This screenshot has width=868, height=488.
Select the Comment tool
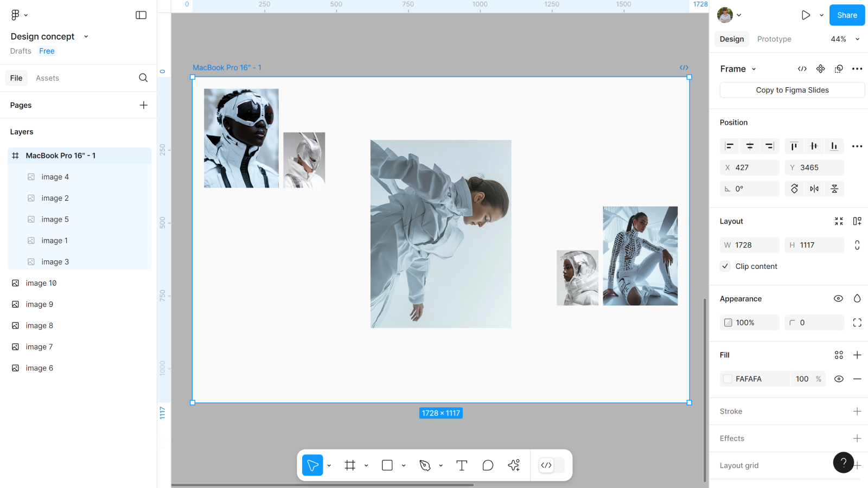(x=488, y=465)
